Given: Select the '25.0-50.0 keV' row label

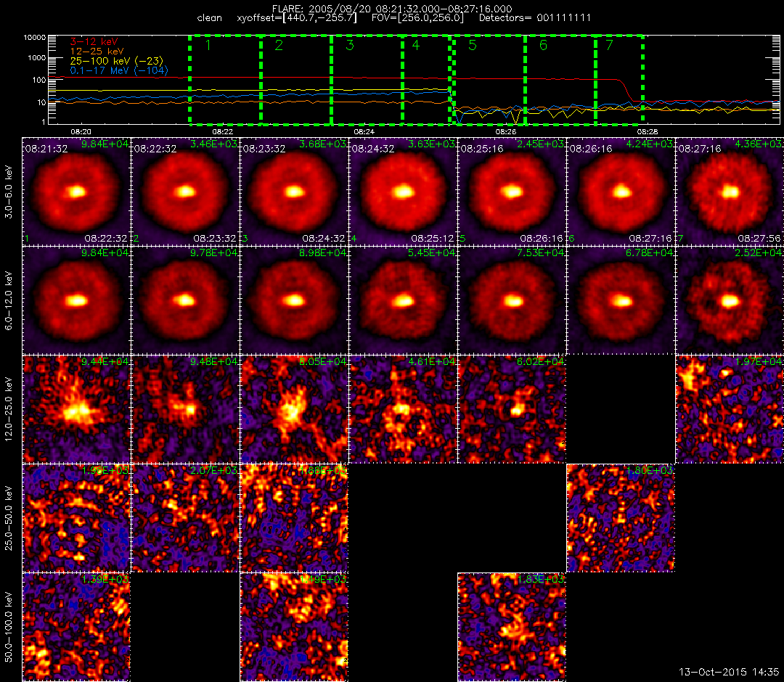Looking at the screenshot, I should (x=9, y=519).
